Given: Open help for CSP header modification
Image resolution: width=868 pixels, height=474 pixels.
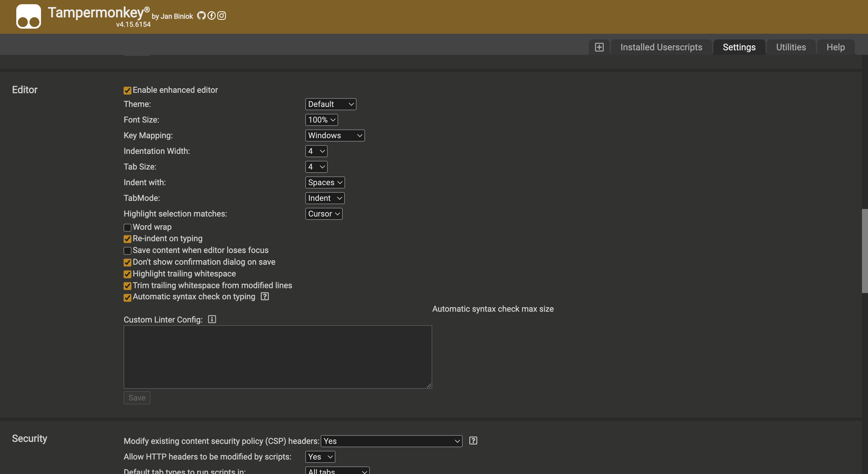Looking at the screenshot, I should 473,441.
